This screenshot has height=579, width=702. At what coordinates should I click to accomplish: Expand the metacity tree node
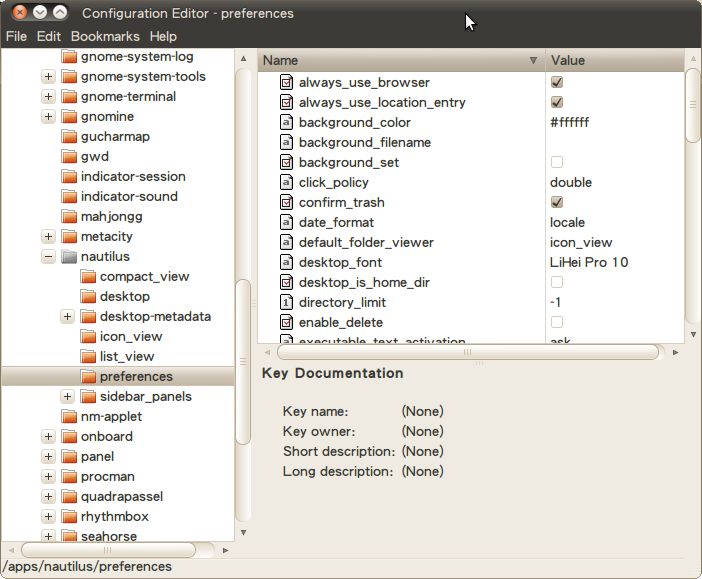coord(48,236)
